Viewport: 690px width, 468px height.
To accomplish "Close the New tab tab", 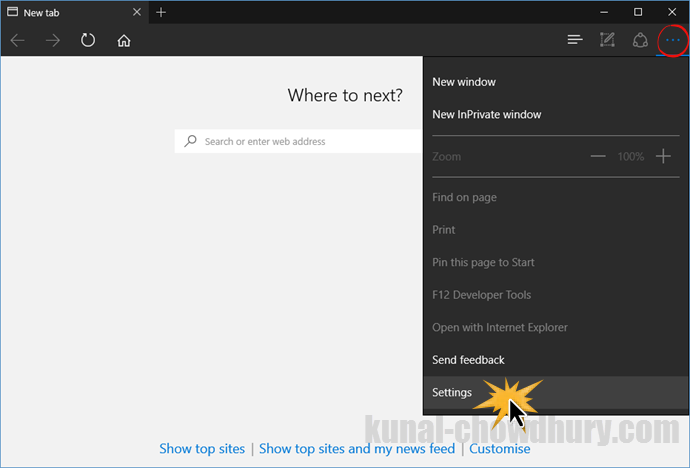I will click(137, 12).
